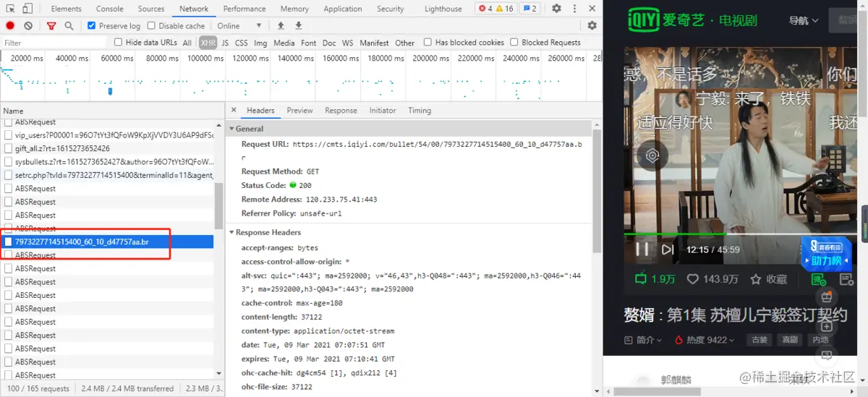
Task: Toggle the device toolbar icon
Action: (x=27, y=9)
